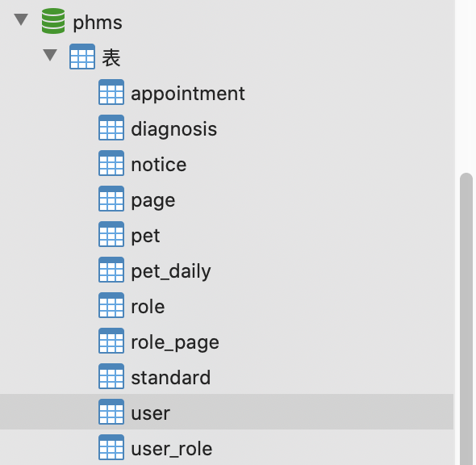Click the green phms database icon
This screenshot has width=476, height=465.
click(x=53, y=21)
